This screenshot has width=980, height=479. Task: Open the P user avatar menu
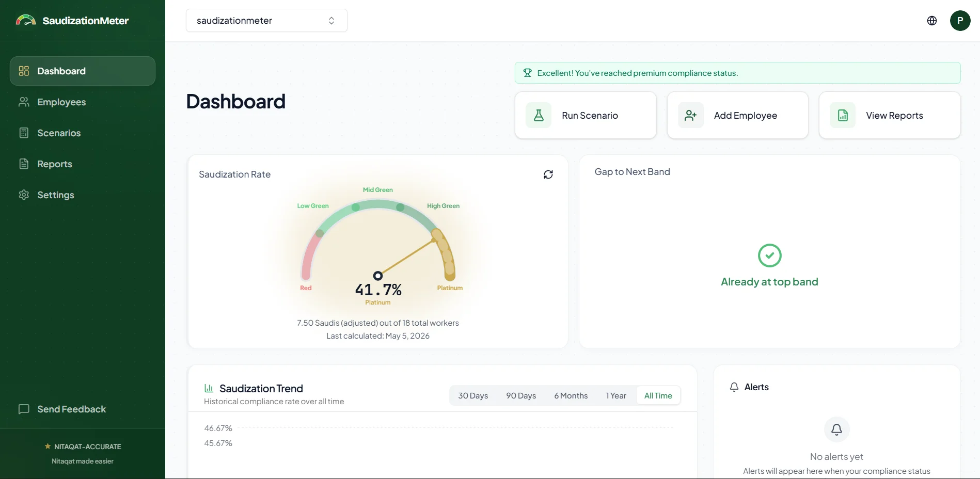click(x=960, y=21)
